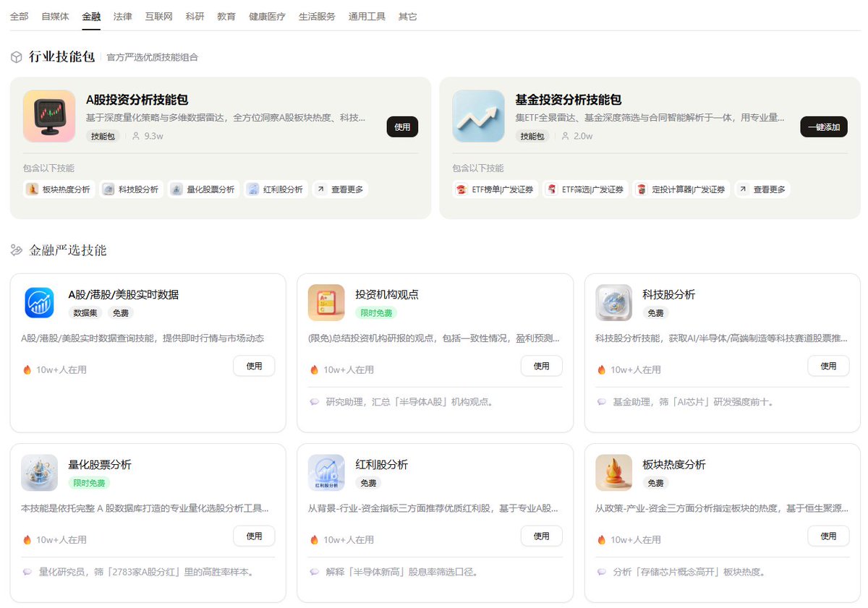This screenshot has height=608, width=868.
Task: Select the 红利股分析 card icon
Action: coord(326,472)
